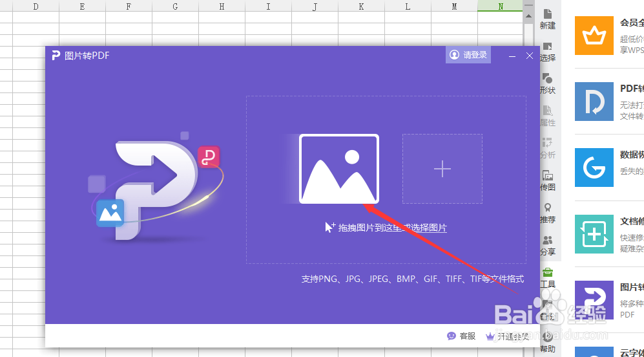Click the large white picture icon in the dialog
The height and width of the screenshot is (357, 644).
[x=339, y=169]
